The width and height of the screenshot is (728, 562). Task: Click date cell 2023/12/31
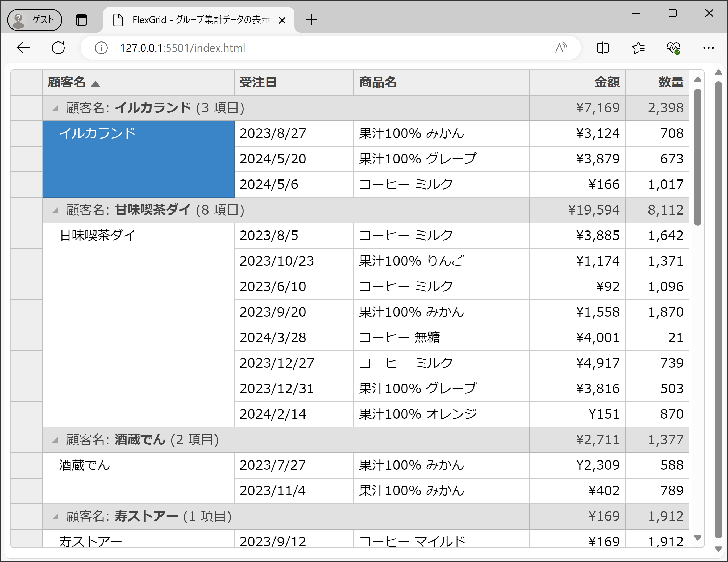(294, 389)
